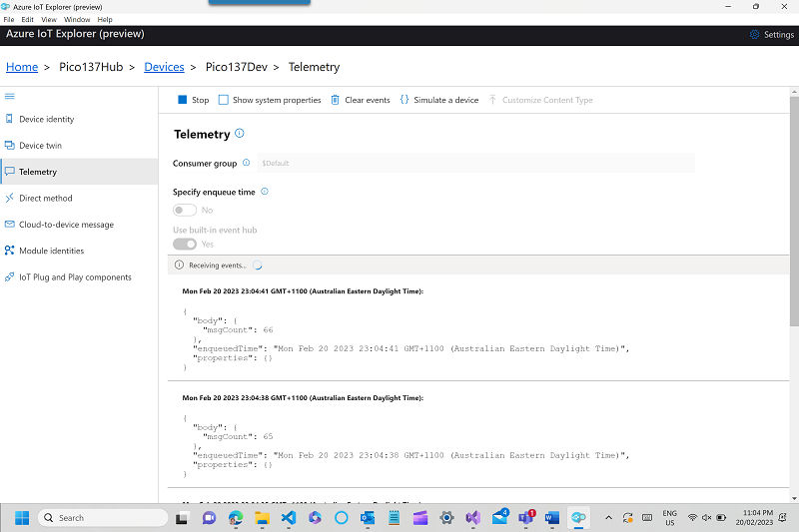Viewport: 799px width, 532px height.
Task: Select the msgCount 66 event timestamp
Action: pyautogui.click(x=303, y=291)
